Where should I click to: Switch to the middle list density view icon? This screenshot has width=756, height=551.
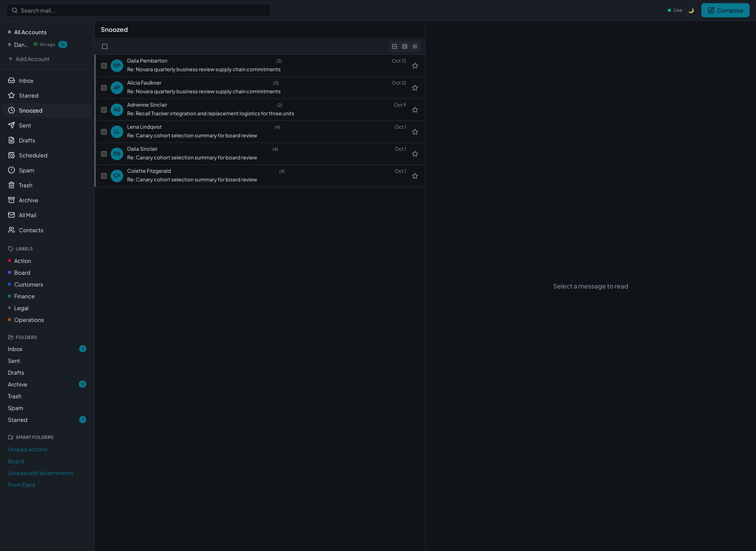[x=405, y=47]
